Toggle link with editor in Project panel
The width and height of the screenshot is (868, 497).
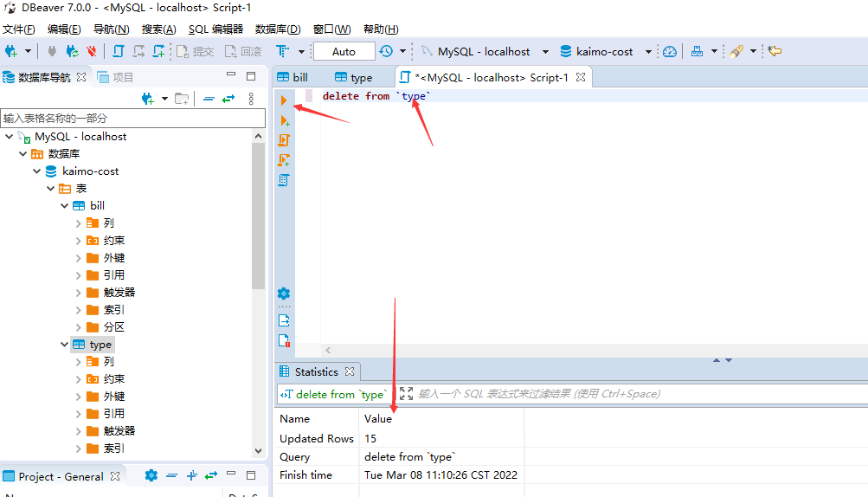point(211,475)
